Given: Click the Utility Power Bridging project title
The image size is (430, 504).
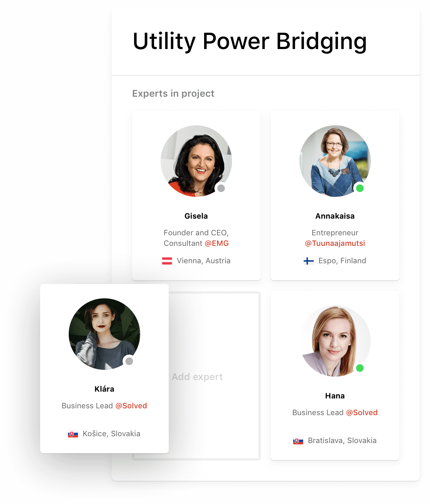Looking at the screenshot, I should pyautogui.click(x=250, y=42).
